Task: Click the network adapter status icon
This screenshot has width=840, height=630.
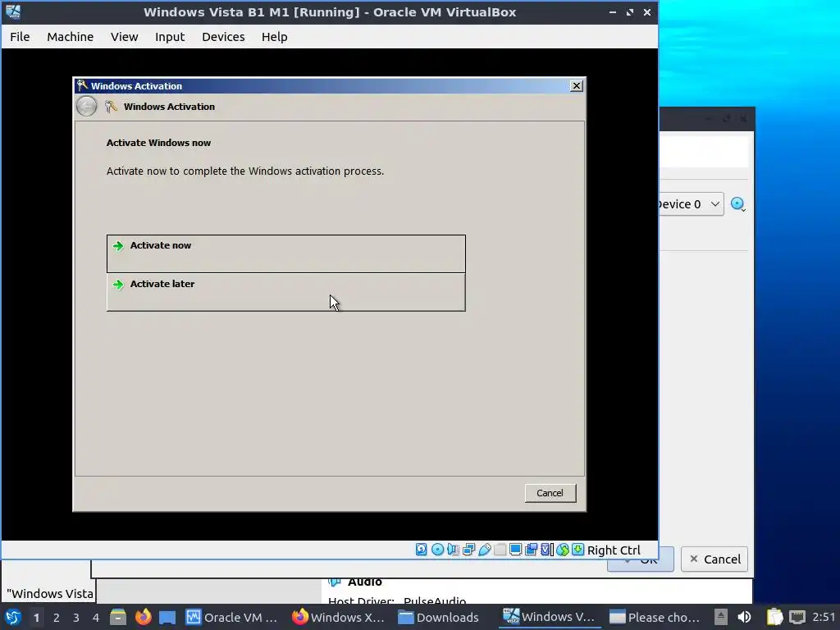Action: click(468, 550)
